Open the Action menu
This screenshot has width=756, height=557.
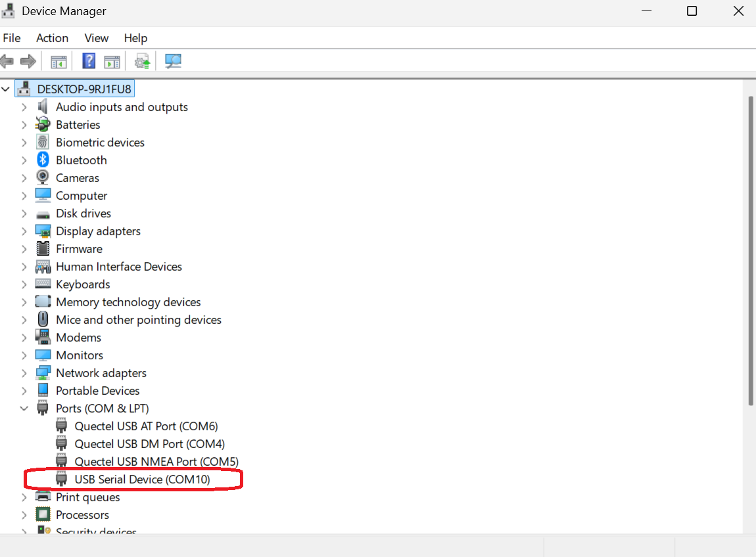[52, 38]
